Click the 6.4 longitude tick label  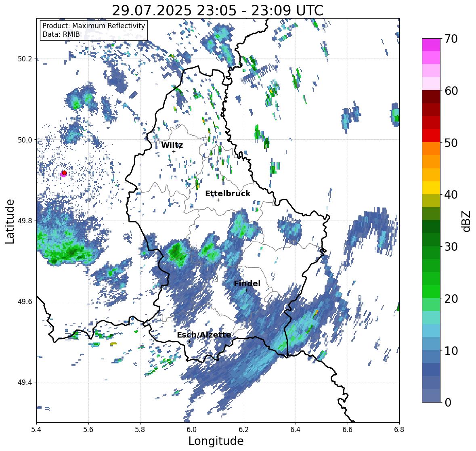(x=296, y=429)
